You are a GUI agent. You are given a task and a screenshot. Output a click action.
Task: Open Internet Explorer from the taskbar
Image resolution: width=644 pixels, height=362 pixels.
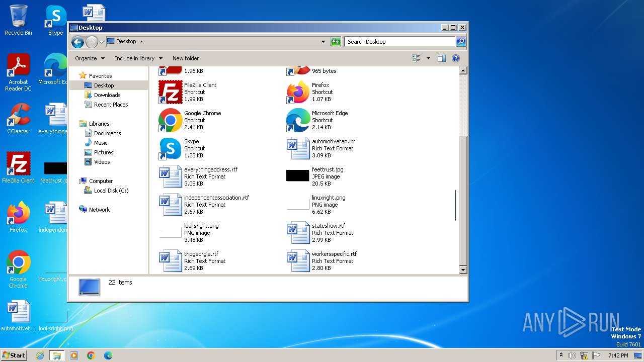pos(40,355)
